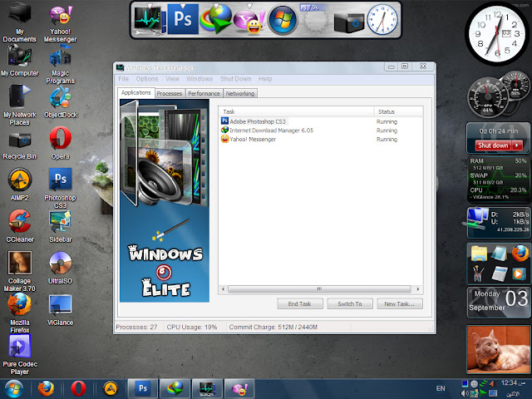
Task: Click right arrow of task list scrollbar
Action: [417, 289]
